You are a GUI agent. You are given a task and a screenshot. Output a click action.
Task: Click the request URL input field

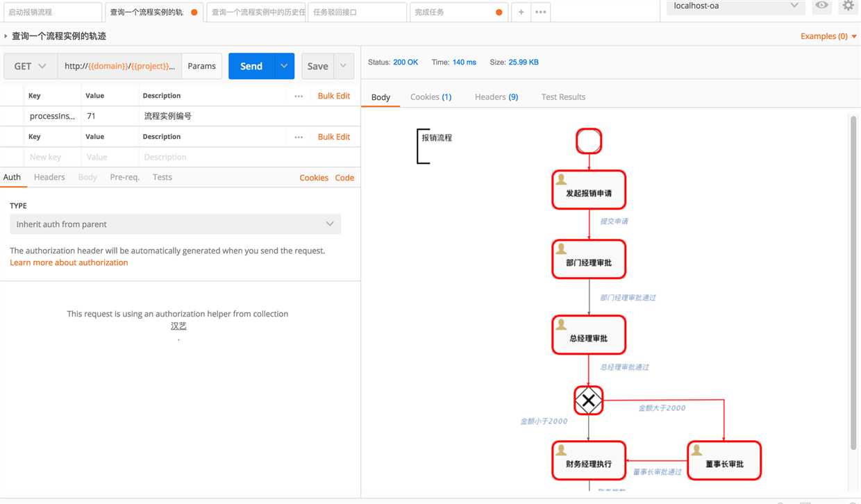coord(119,66)
